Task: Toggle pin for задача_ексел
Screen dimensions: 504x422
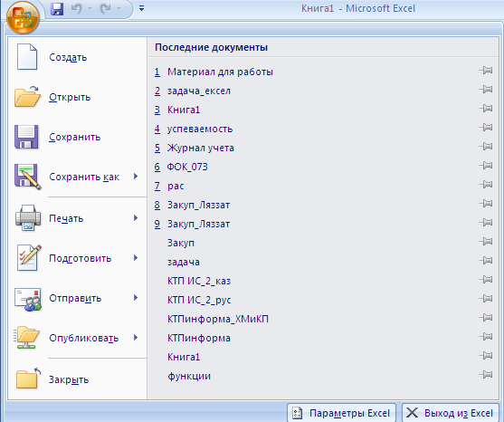Action: click(x=486, y=89)
